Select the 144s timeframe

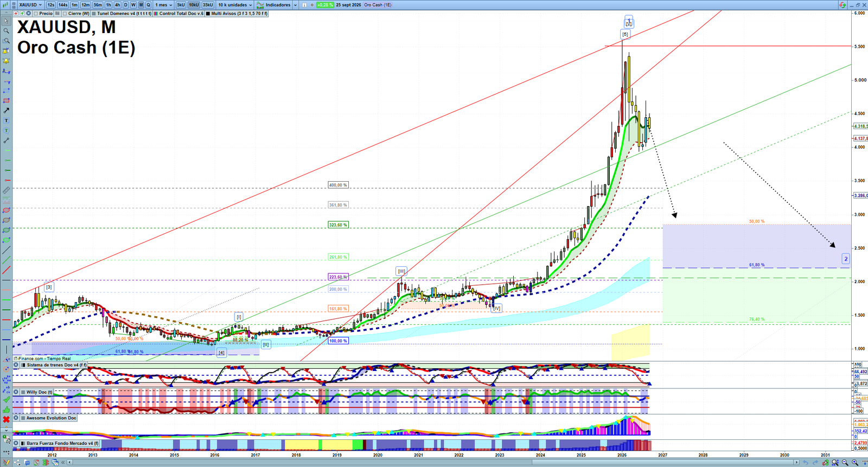pyautogui.click(x=63, y=5)
